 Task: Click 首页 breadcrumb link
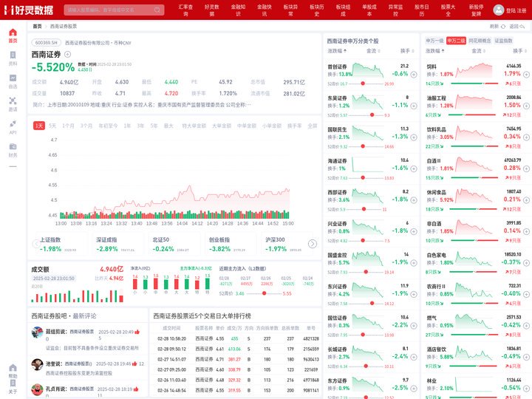coord(37,26)
